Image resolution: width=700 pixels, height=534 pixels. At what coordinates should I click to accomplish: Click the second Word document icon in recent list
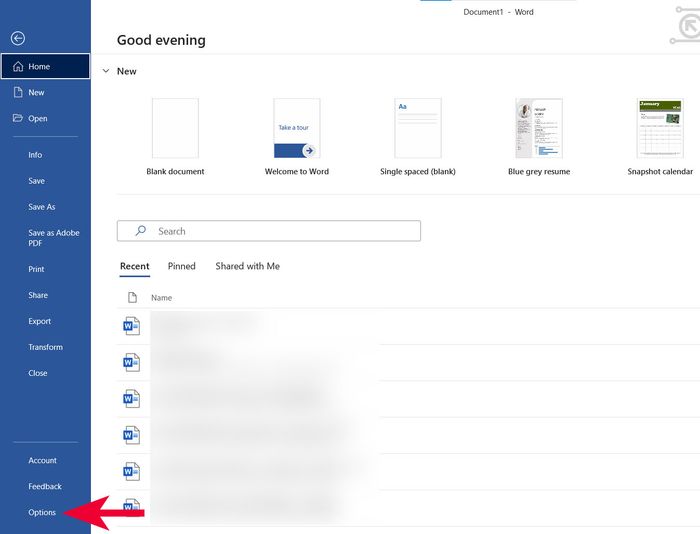(132, 363)
